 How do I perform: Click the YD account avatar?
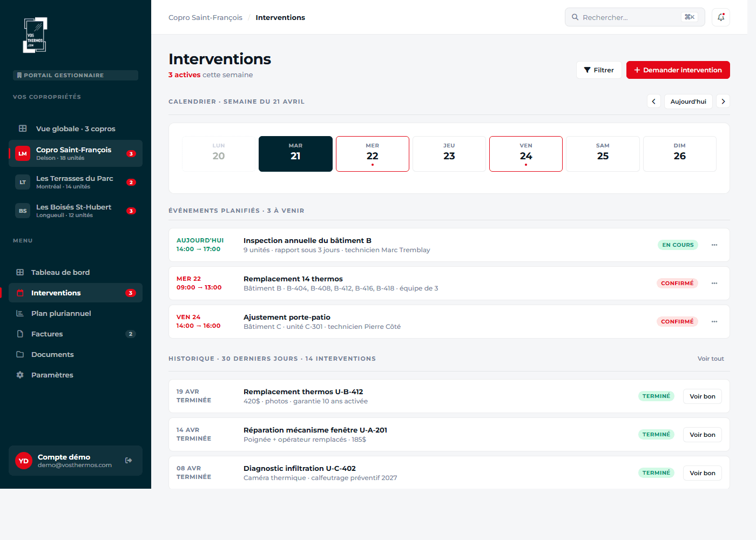tap(24, 461)
